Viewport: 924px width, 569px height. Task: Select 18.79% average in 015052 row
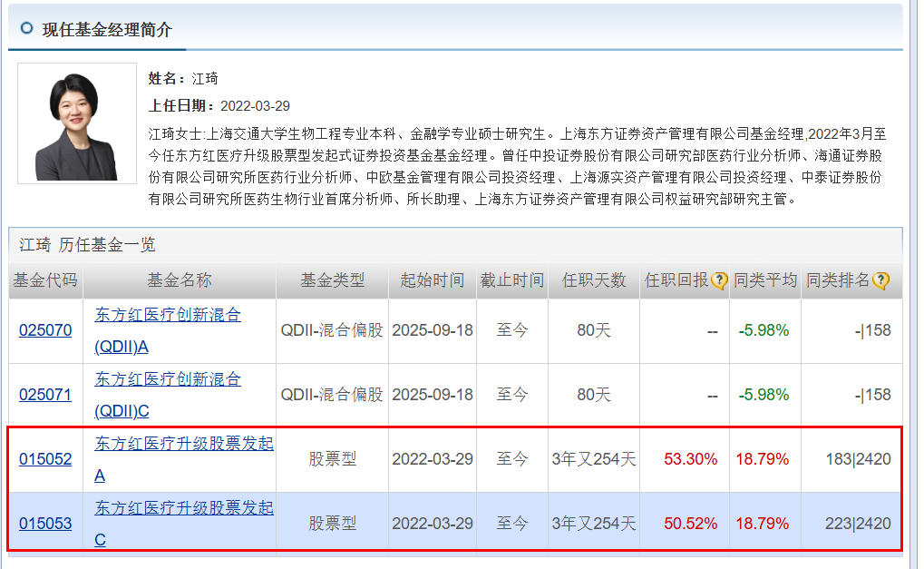763,459
